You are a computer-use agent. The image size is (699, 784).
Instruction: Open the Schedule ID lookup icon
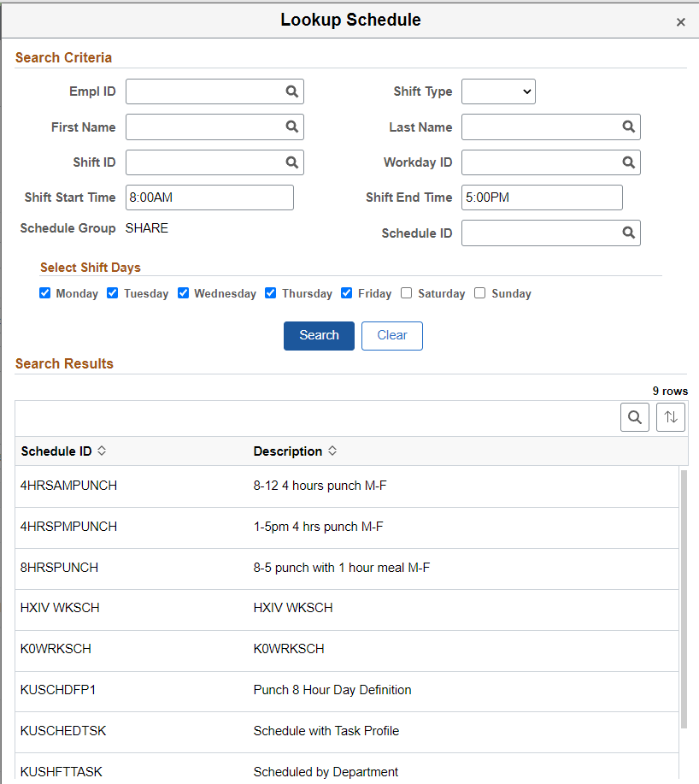[x=628, y=233]
